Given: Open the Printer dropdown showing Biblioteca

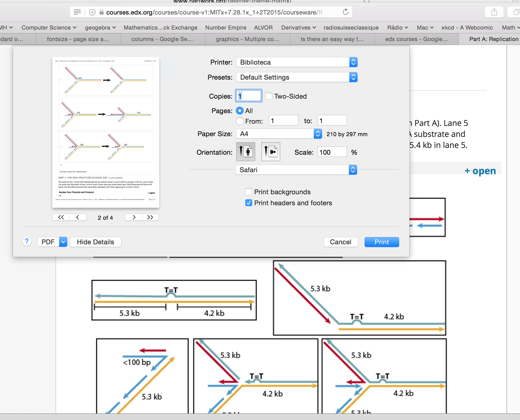Looking at the screenshot, I should (x=297, y=62).
